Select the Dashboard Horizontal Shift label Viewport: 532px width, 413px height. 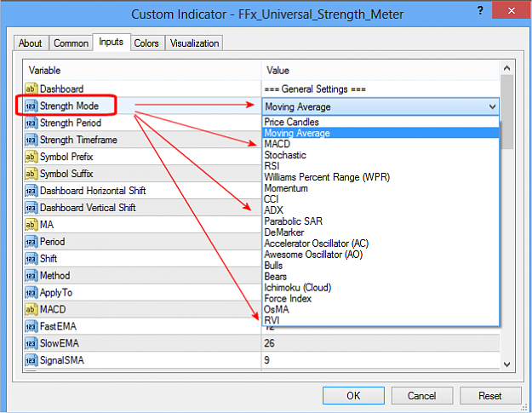[x=93, y=191]
